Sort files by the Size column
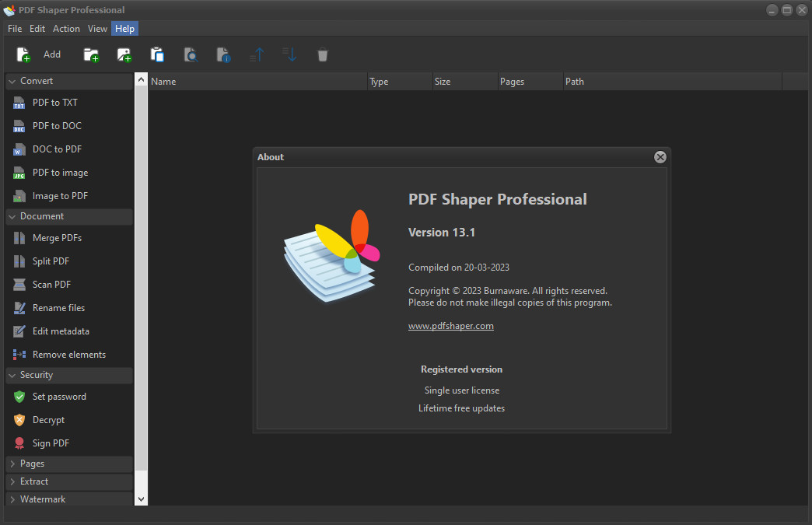 (x=465, y=82)
